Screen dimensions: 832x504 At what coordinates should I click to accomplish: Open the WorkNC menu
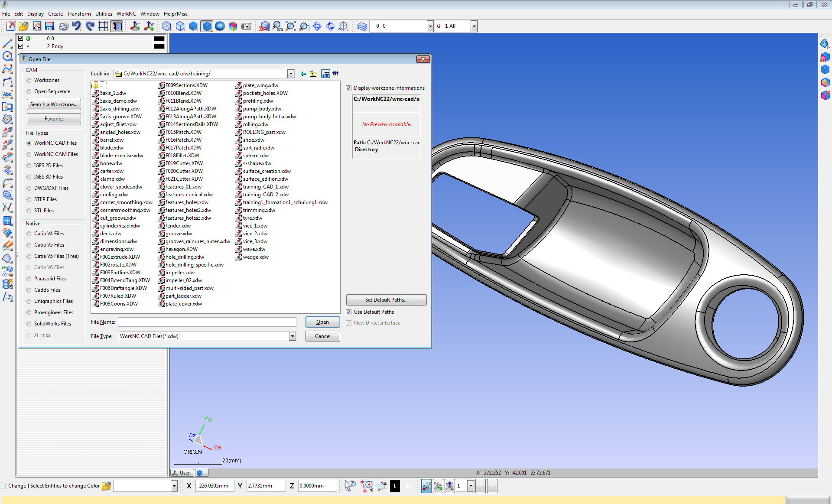pos(126,14)
